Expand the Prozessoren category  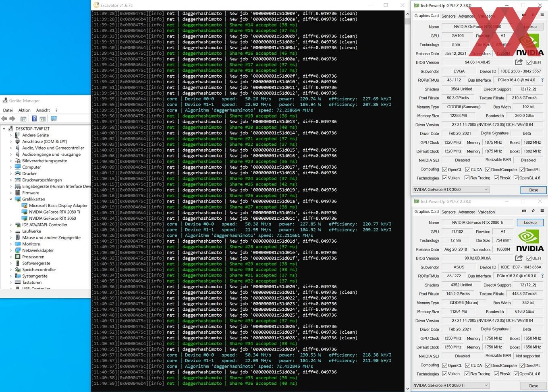(11, 257)
